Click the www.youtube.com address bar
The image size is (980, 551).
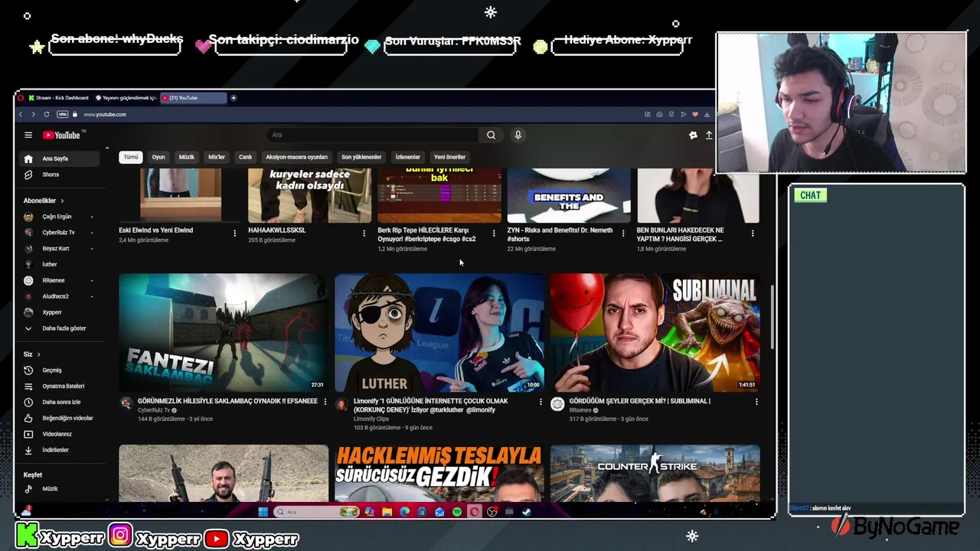(104, 114)
